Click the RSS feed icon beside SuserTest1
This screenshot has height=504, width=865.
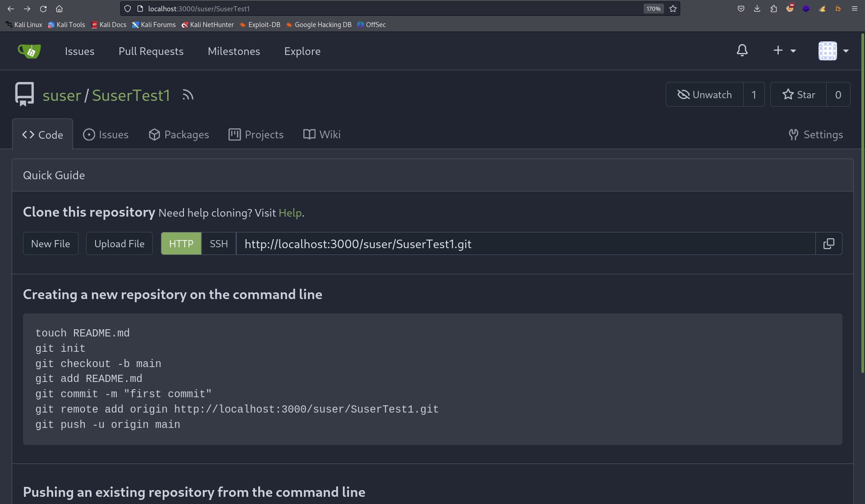click(188, 95)
